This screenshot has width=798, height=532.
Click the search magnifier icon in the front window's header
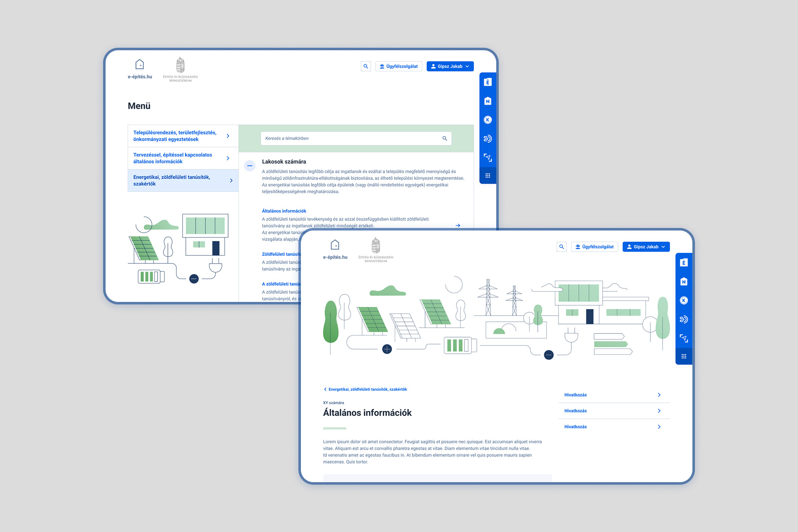[x=562, y=247]
